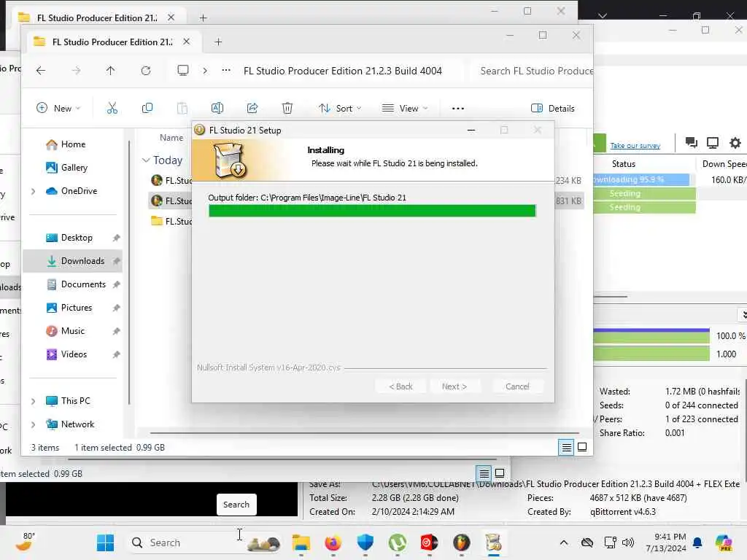
Task: Open torrent client settings gear
Action: [x=735, y=142]
